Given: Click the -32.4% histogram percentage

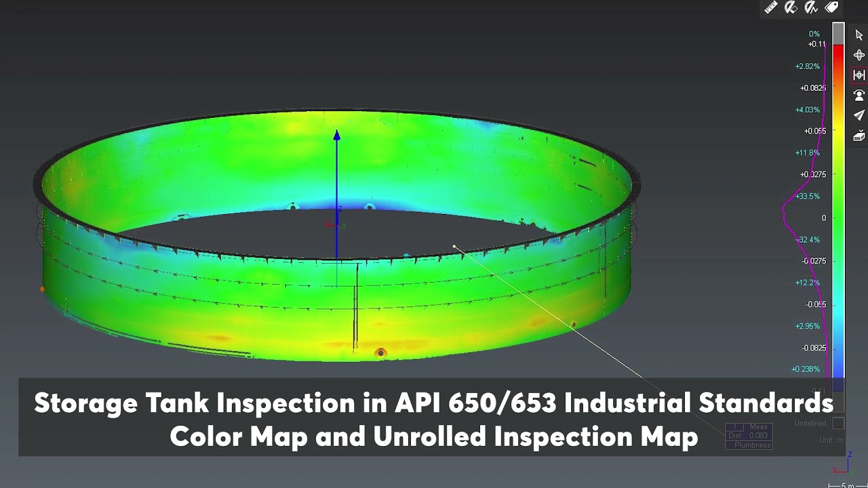Looking at the screenshot, I should pos(808,240).
